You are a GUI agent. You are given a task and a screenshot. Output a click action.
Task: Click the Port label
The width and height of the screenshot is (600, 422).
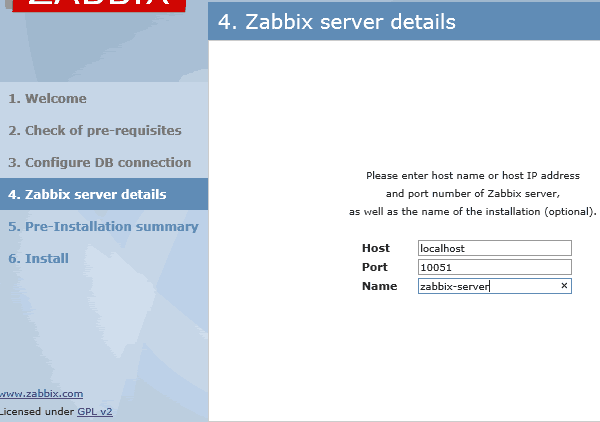(x=375, y=267)
